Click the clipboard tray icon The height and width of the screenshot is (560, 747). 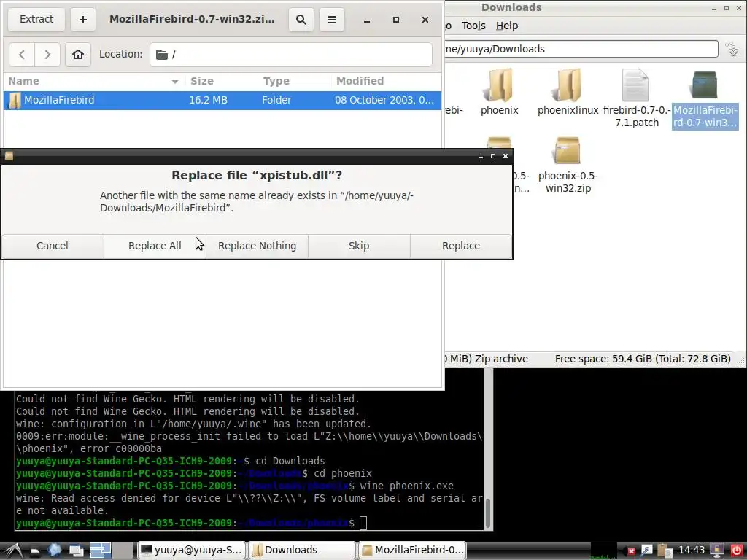(665, 551)
